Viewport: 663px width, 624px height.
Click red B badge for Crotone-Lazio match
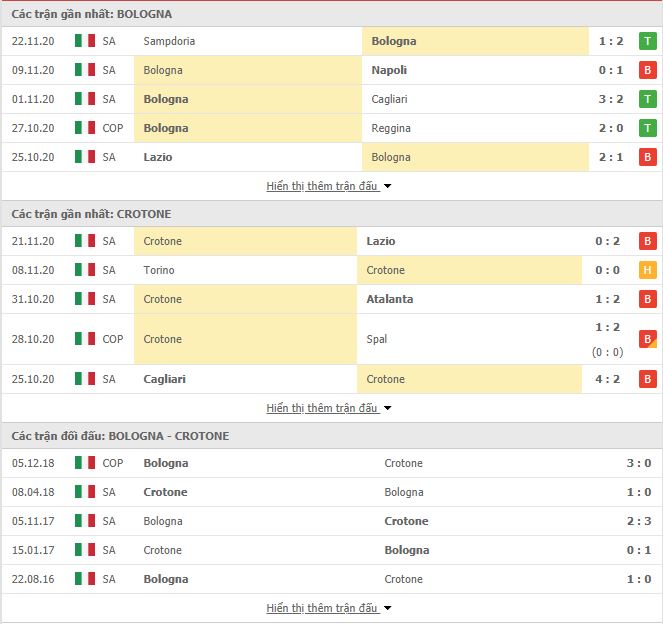tap(647, 241)
